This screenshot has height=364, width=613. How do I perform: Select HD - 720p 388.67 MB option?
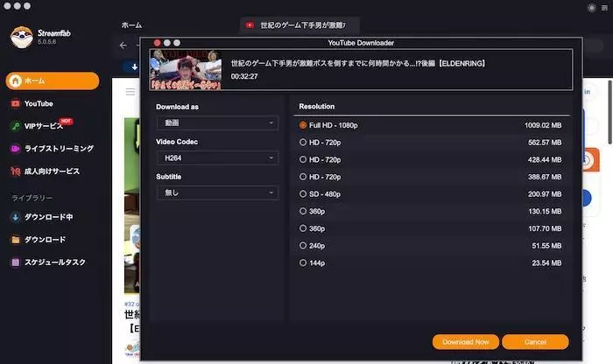pyautogui.click(x=431, y=177)
